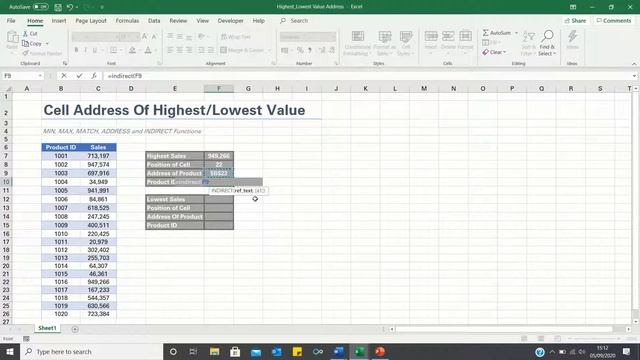This screenshot has height=360, width=640.
Task: Collapse the ribbon with chevron
Action: [x=634, y=64]
